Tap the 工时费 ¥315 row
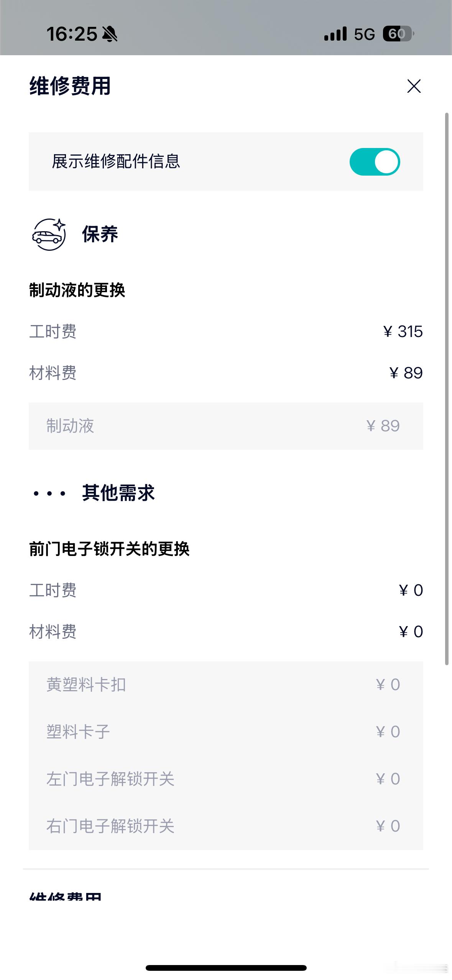 [226, 331]
